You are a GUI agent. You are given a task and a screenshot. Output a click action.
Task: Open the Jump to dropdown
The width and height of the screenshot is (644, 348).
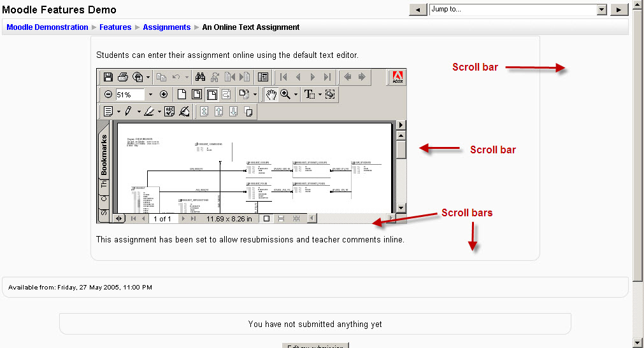click(601, 10)
